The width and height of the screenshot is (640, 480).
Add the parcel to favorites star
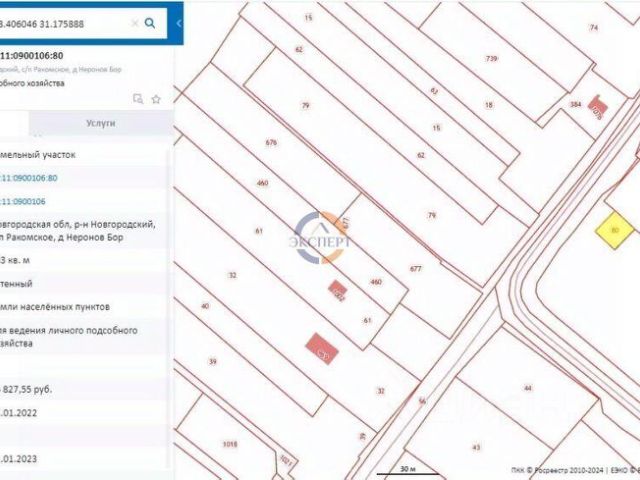coord(156,99)
